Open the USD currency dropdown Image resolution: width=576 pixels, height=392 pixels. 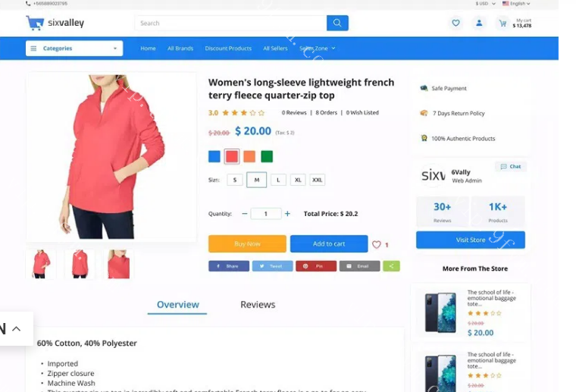(485, 4)
